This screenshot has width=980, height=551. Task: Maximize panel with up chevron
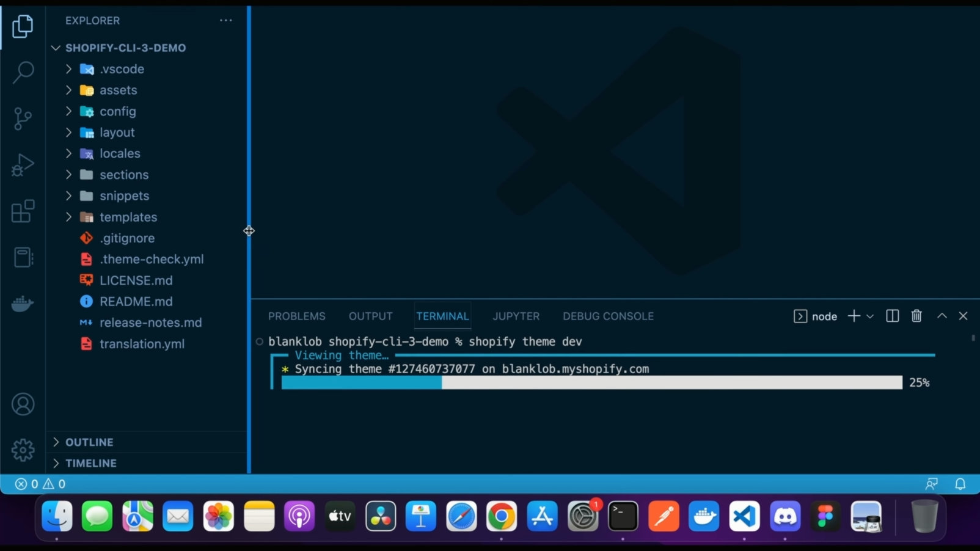[x=942, y=316]
